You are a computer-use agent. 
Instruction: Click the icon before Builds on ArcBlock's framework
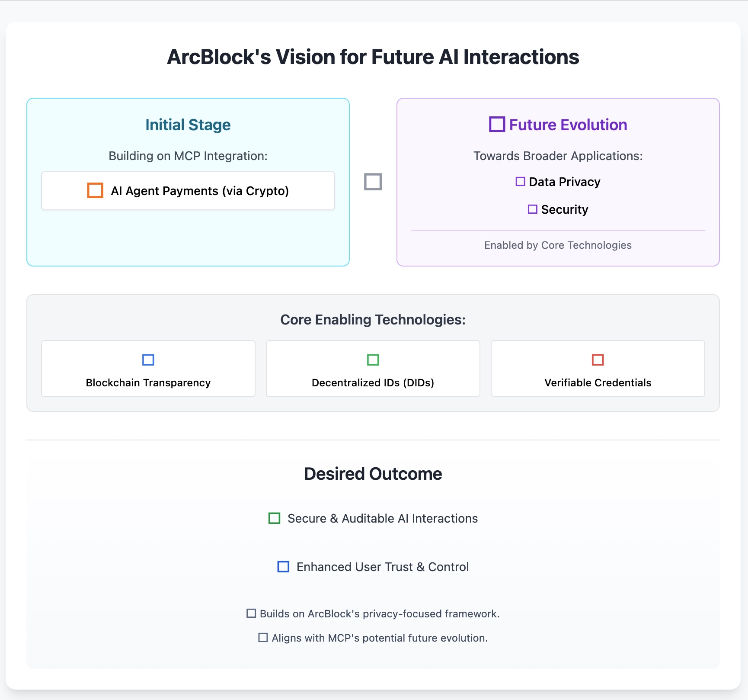(251, 613)
